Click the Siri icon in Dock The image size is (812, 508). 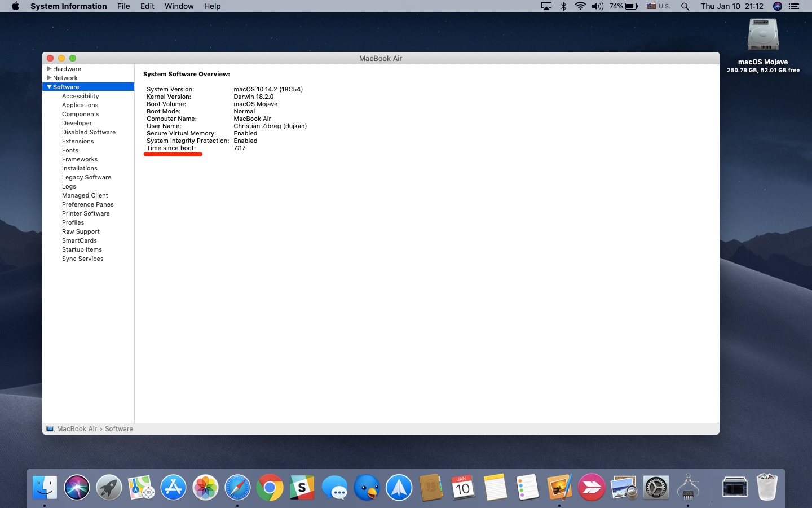click(77, 488)
